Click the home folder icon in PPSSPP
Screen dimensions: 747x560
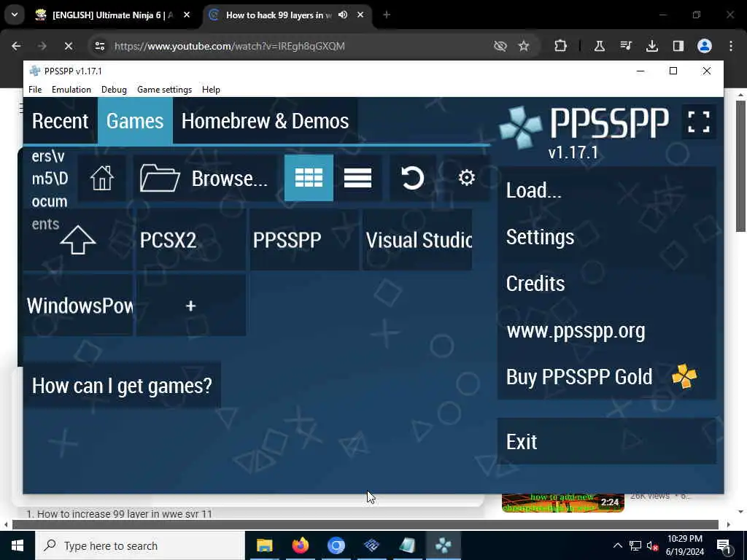tap(102, 178)
